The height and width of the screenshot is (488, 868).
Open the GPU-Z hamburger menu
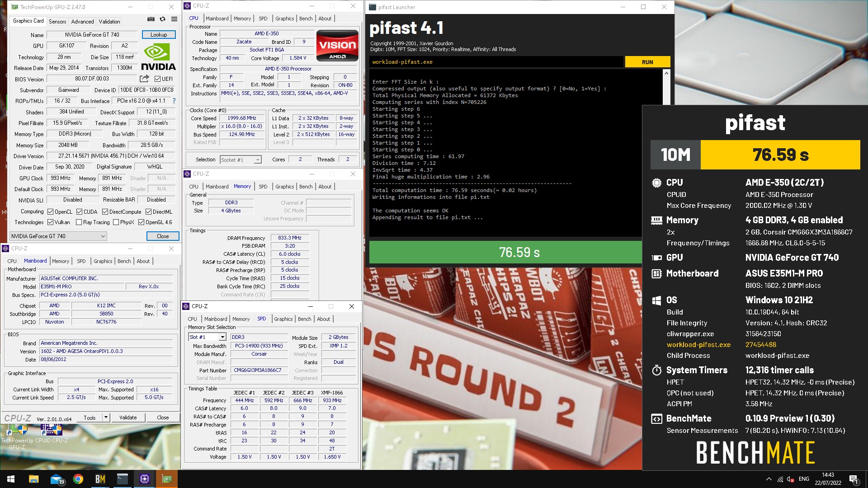(x=174, y=19)
